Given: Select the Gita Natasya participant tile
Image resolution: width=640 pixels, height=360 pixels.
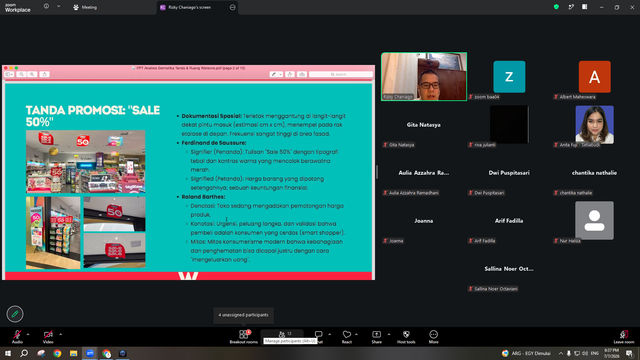Looking at the screenshot, I should pyautogui.click(x=424, y=124).
